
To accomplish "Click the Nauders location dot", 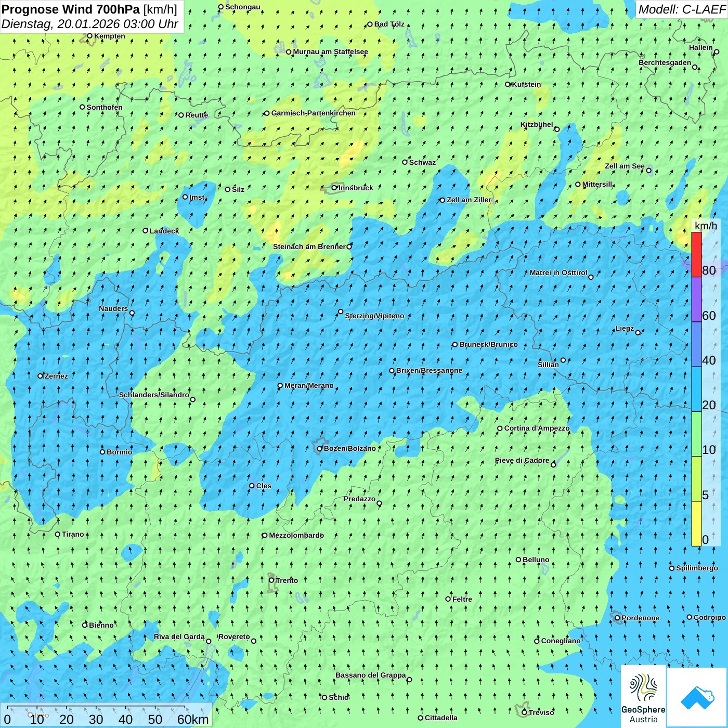I will click(x=132, y=313).
